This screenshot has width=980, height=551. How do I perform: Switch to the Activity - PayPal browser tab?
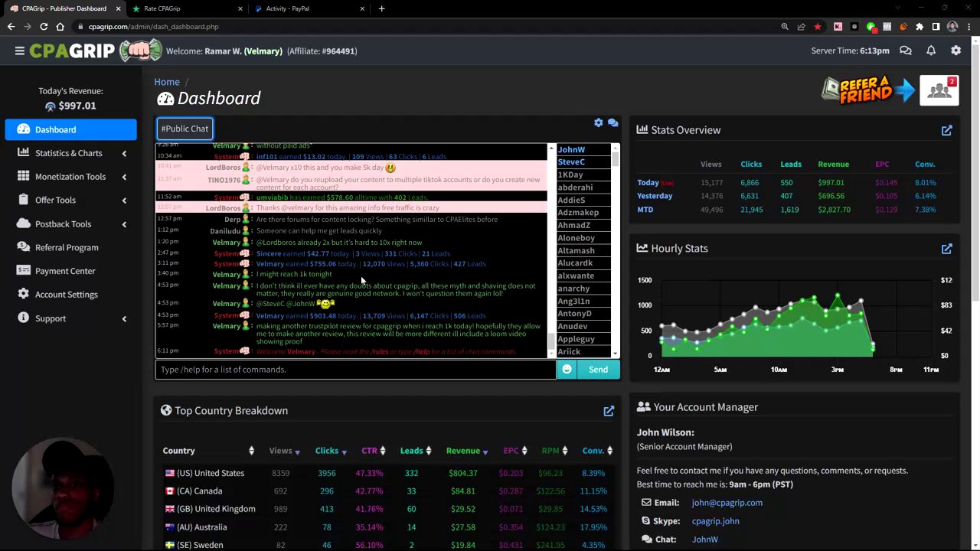click(x=306, y=8)
